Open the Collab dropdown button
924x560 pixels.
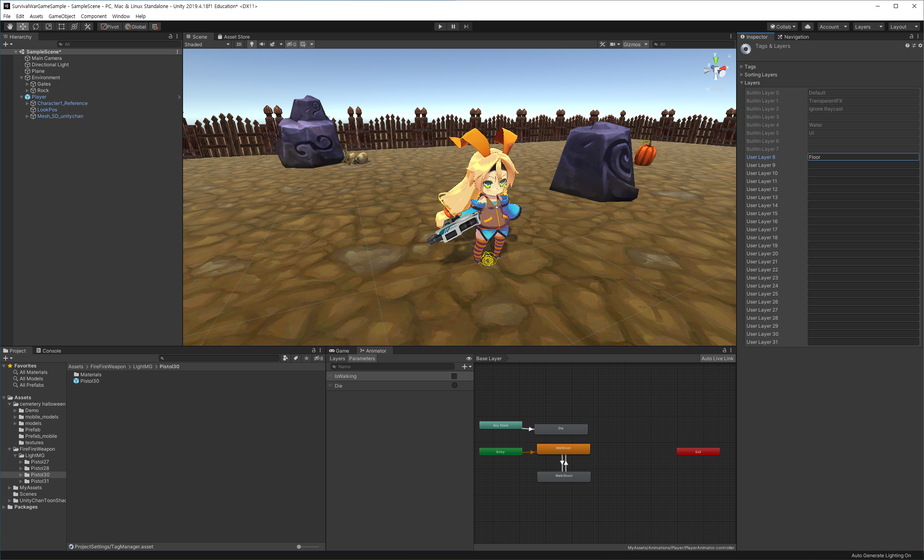(783, 27)
